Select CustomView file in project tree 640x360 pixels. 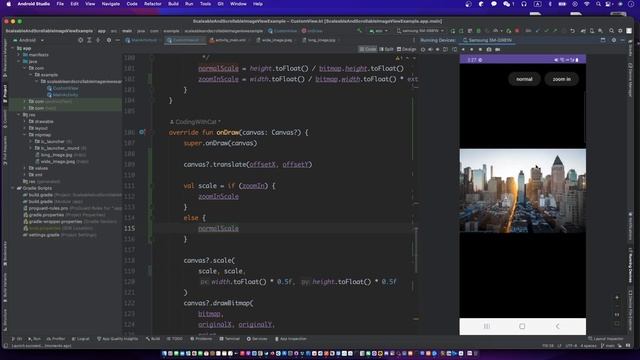(x=62, y=88)
